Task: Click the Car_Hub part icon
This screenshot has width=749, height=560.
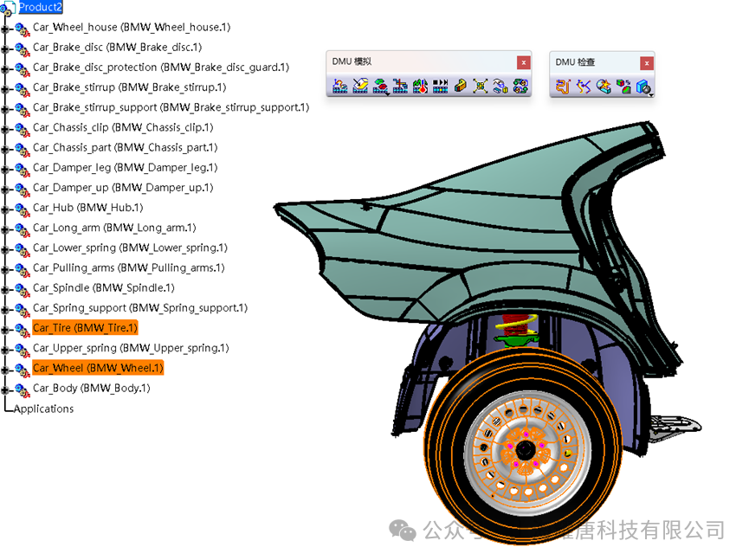Action: (22, 210)
